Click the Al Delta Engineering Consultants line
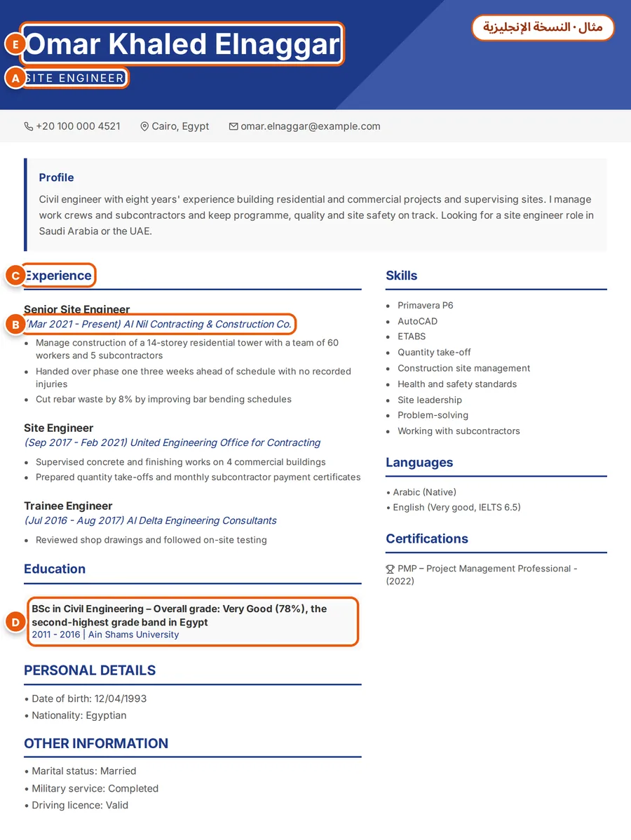Image resolution: width=631 pixels, height=840 pixels. pyautogui.click(x=151, y=521)
